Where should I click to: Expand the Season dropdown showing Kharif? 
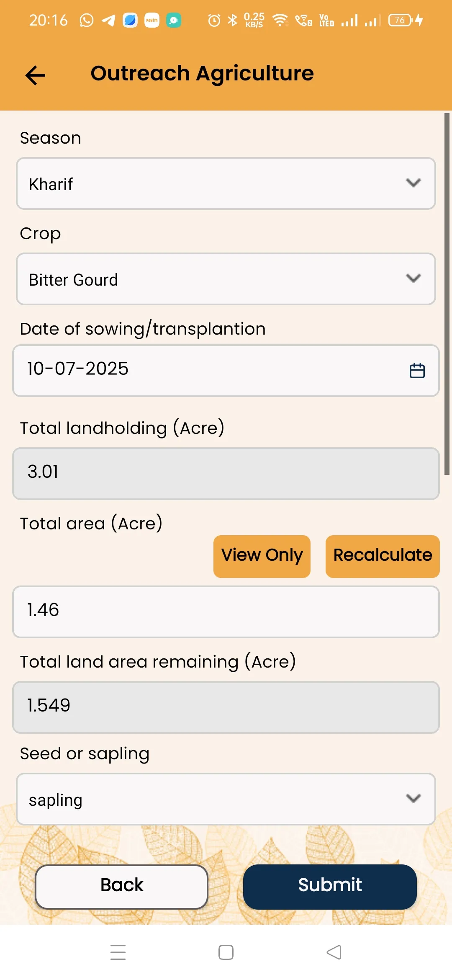(226, 183)
